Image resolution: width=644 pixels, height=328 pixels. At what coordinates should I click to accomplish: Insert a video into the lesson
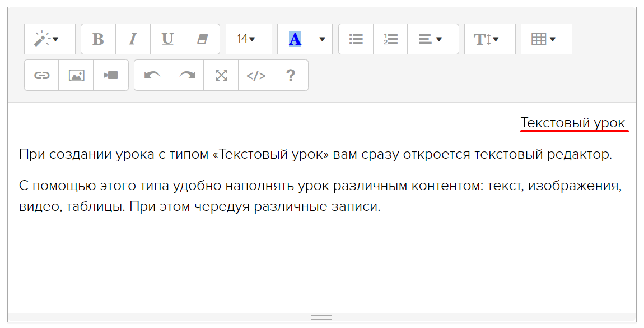pos(111,75)
